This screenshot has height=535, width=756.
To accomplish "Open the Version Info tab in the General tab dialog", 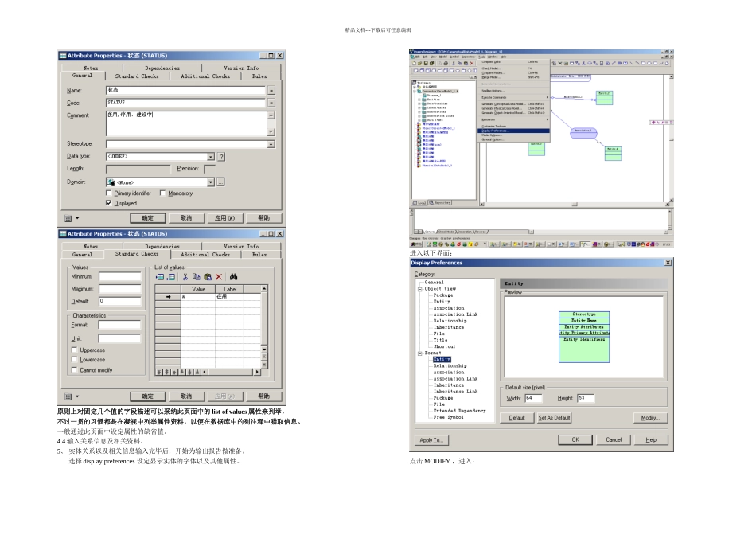I will pyautogui.click(x=241, y=68).
